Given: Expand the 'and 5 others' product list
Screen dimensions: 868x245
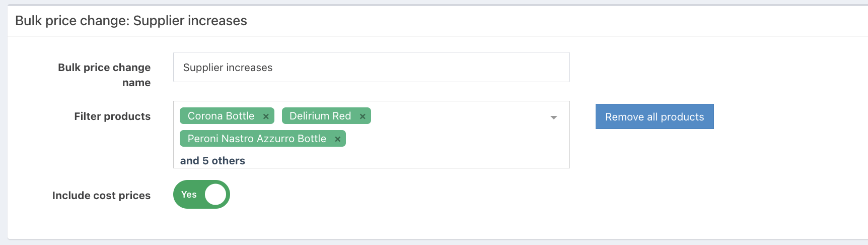Looking at the screenshot, I should click(x=212, y=161).
